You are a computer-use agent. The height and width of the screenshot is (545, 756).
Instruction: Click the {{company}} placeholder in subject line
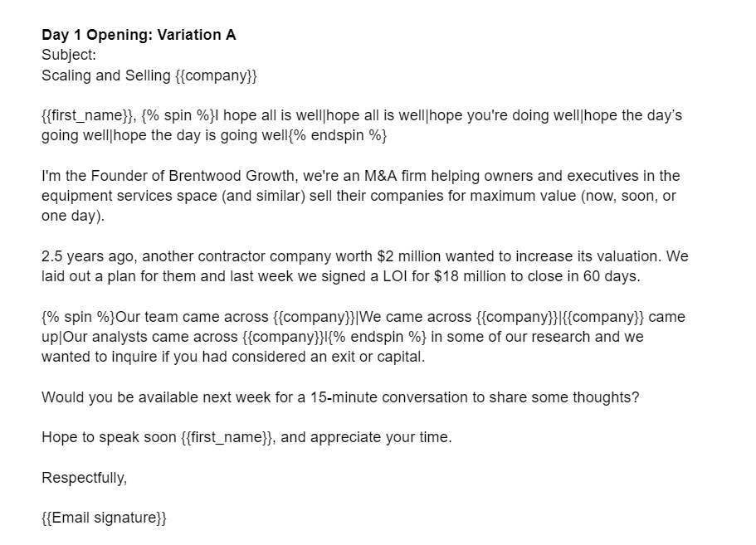point(217,75)
